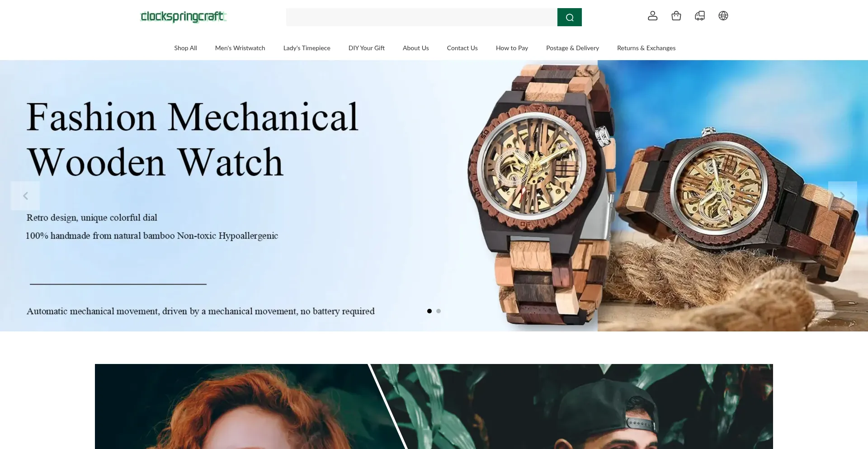This screenshot has height=449, width=868.
Task: Click the green search magnifier button
Action: (x=569, y=17)
